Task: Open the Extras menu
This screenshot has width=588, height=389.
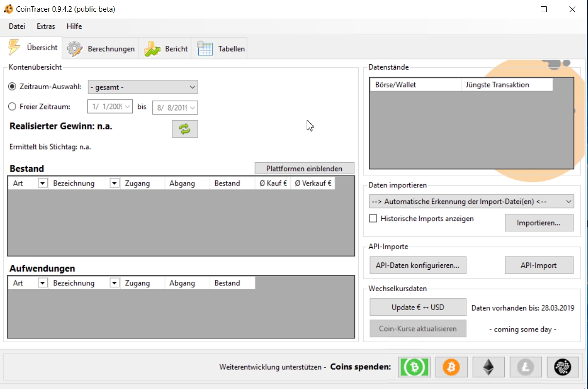Action: pyautogui.click(x=46, y=26)
